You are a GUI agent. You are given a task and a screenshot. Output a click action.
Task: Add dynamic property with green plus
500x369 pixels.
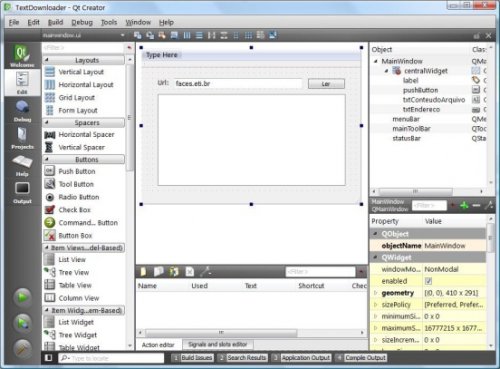click(x=464, y=205)
